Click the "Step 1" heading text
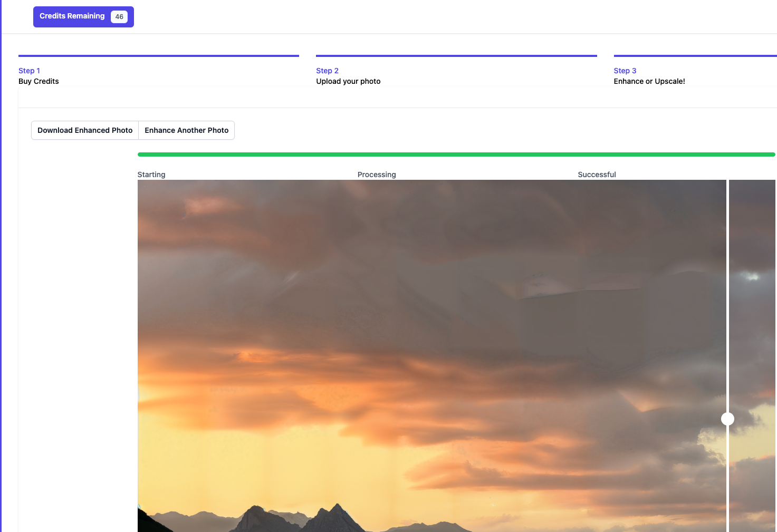The width and height of the screenshot is (777, 532). click(x=29, y=70)
